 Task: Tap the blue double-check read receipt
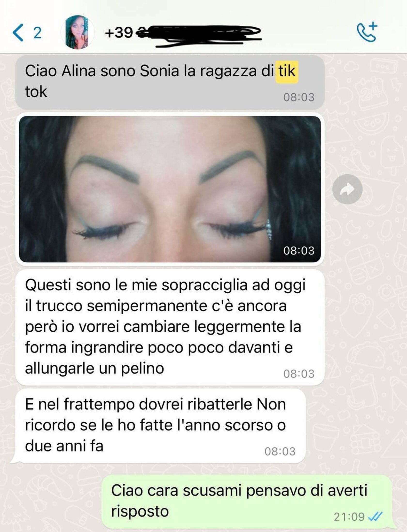point(375,516)
